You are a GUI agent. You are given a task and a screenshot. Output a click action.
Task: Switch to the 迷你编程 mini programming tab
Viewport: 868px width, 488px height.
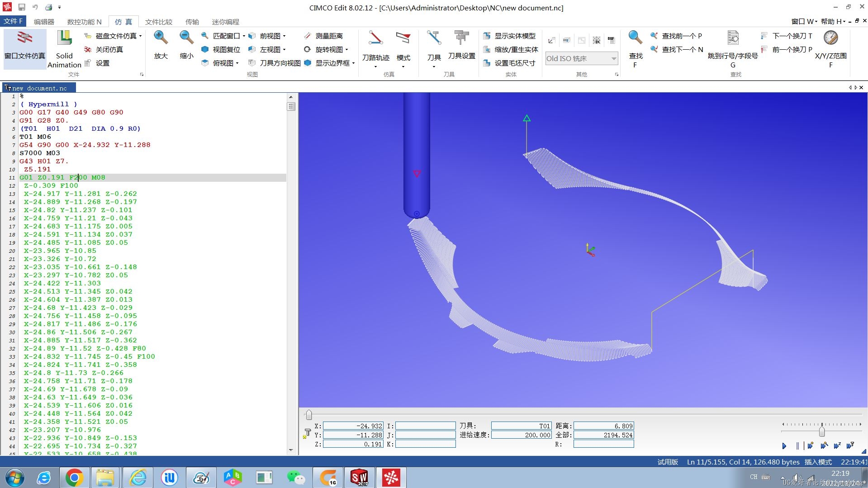click(226, 22)
